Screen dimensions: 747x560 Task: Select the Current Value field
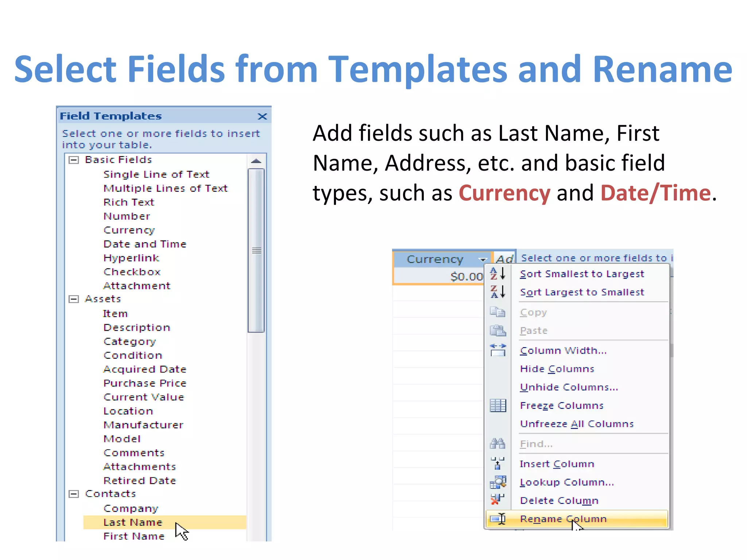point(144,397)
